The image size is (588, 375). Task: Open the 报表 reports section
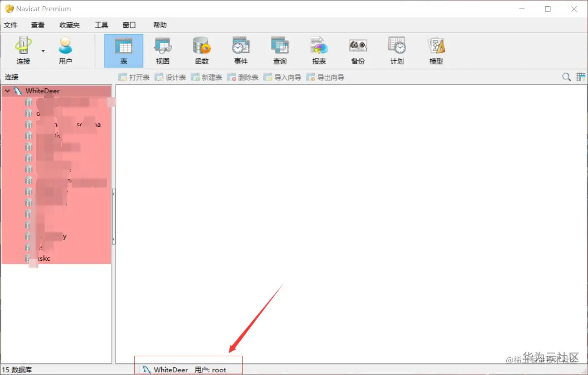click(x=319, y=50)
